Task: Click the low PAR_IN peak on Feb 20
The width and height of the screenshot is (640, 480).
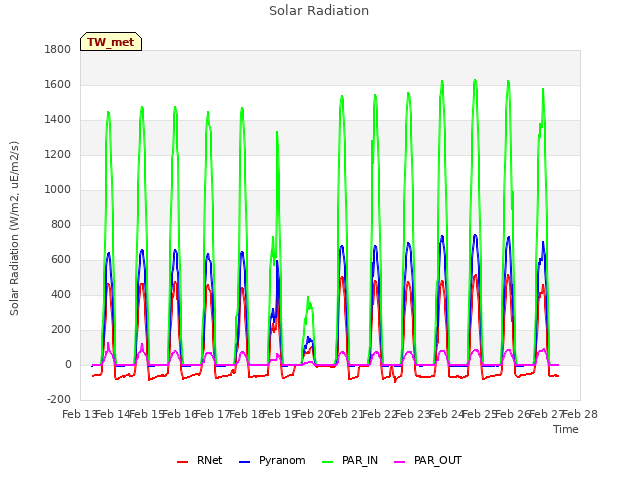Action: coord(308,298)
